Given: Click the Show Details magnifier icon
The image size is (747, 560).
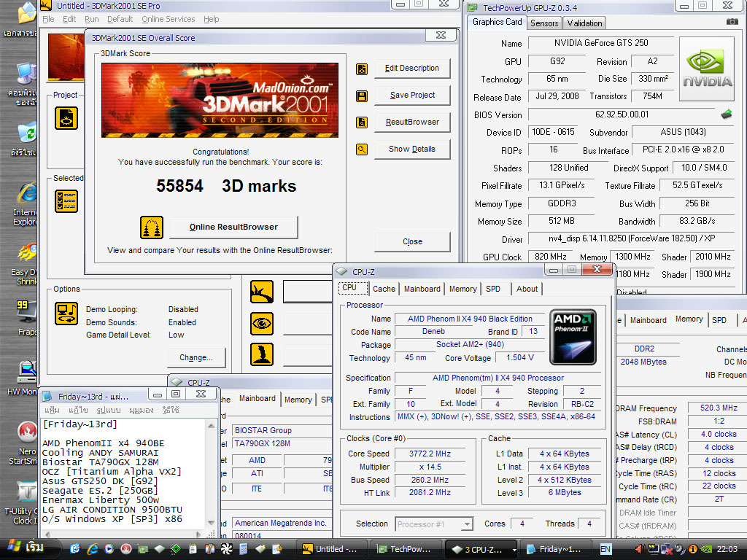Looking at the screenshot, I should pyautogui.click(x=362, y=150).
